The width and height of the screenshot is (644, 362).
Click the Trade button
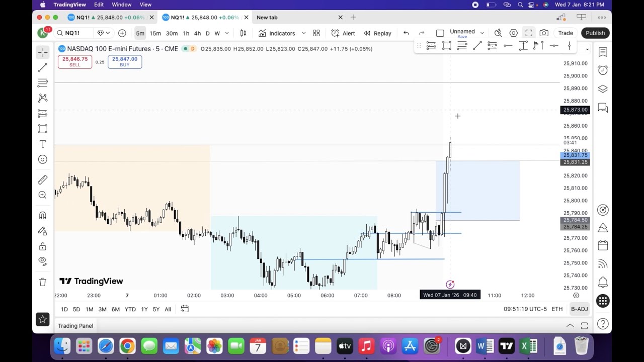coord(566,33)
